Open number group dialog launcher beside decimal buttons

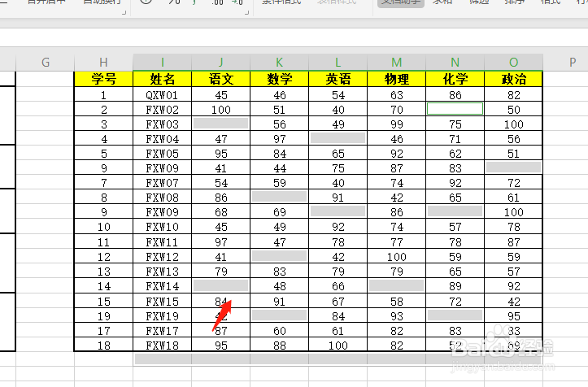coord(246,13)
